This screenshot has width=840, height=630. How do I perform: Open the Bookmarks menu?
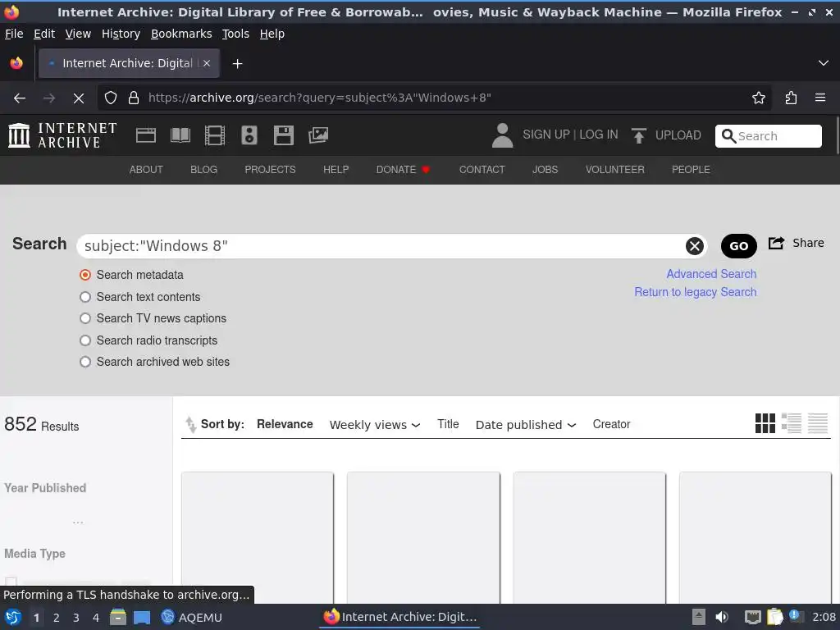click(x=181, y=34)
